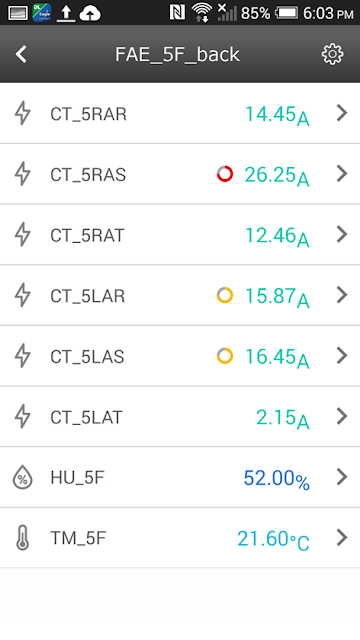Go back using the header arrow

point(21,54)
